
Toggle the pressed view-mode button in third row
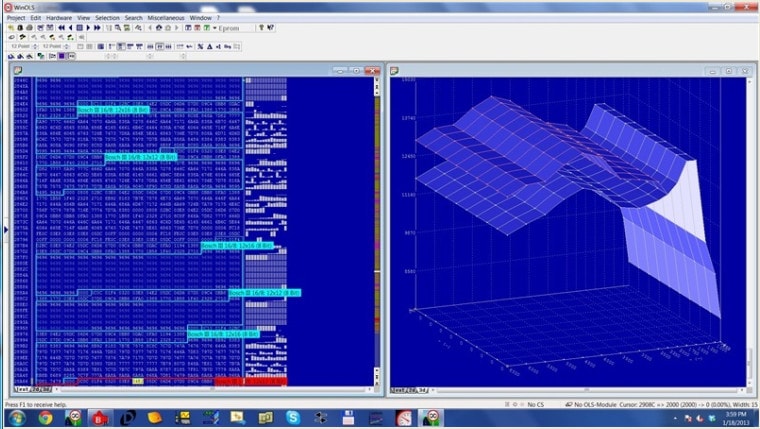121,47
